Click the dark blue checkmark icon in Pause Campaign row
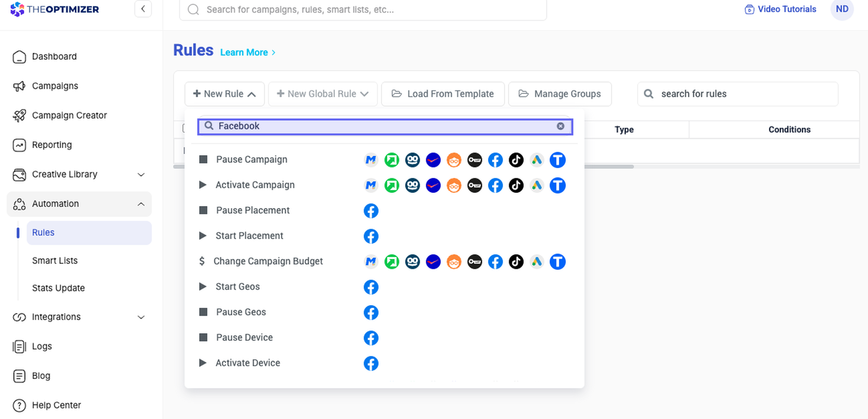Viewport: 868px width, 419px height. coord(433,160)
